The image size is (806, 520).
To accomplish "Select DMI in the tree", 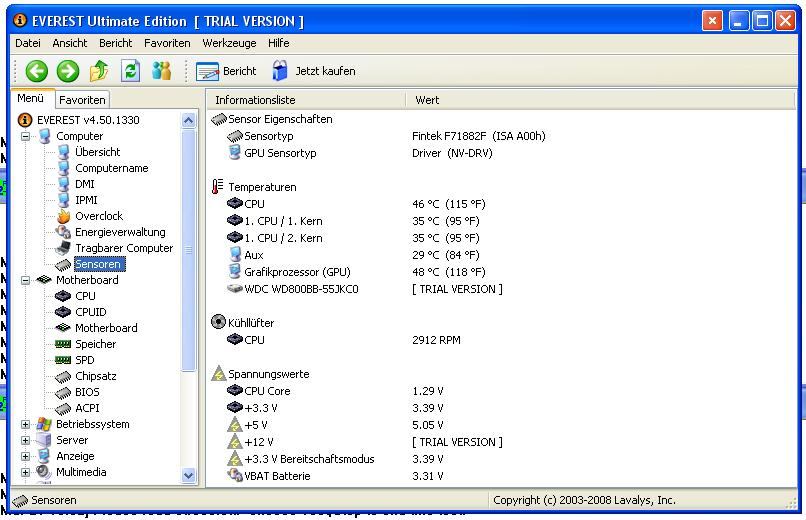I will [x=85, y=184].
